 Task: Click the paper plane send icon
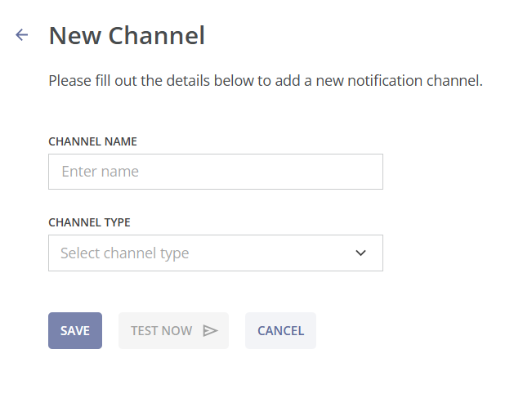pos(210,330)
